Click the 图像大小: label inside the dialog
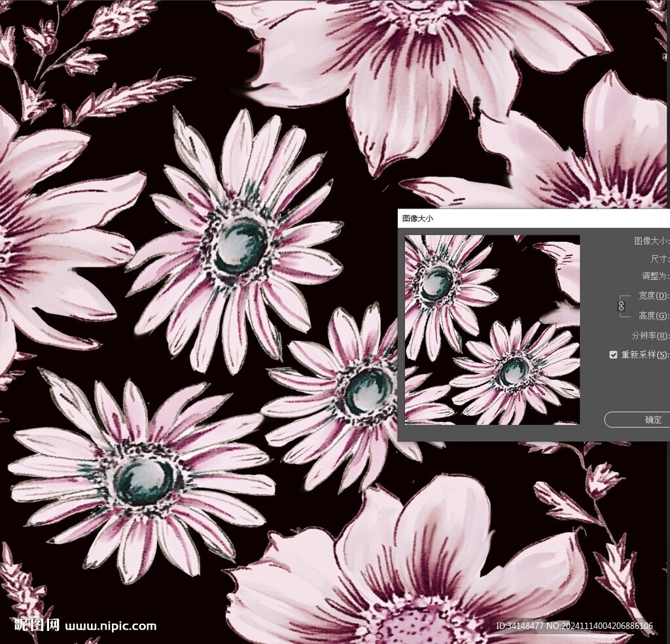Screen dimensions: 670x644 click(x=652, y=241)
